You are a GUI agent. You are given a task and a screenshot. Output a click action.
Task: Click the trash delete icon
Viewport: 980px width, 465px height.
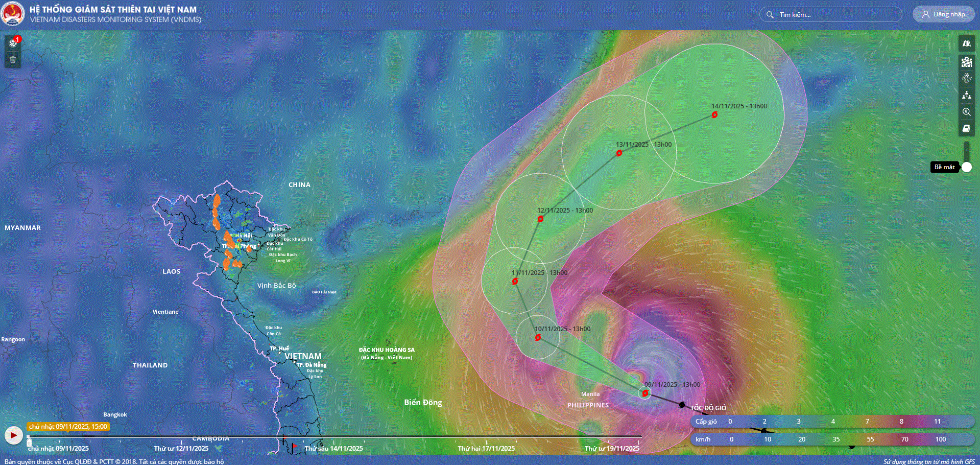[13, 60]
